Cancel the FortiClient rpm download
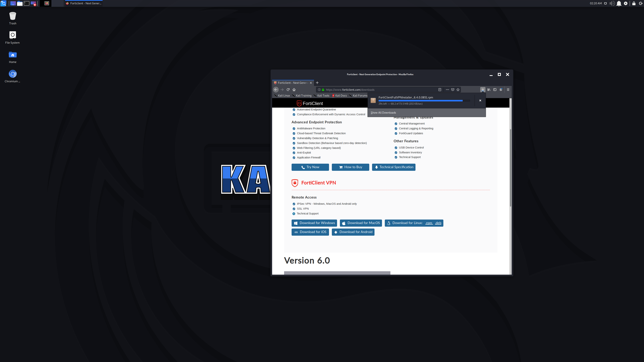The width and height of the screenshot is (644, 362). (480, 100)
